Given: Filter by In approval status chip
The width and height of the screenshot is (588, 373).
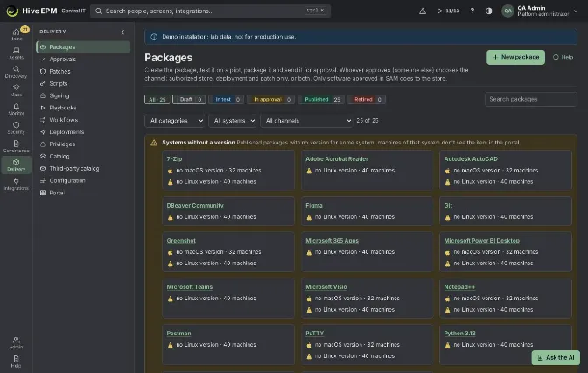Looking at the screenshot, I should tap(270, 100).
